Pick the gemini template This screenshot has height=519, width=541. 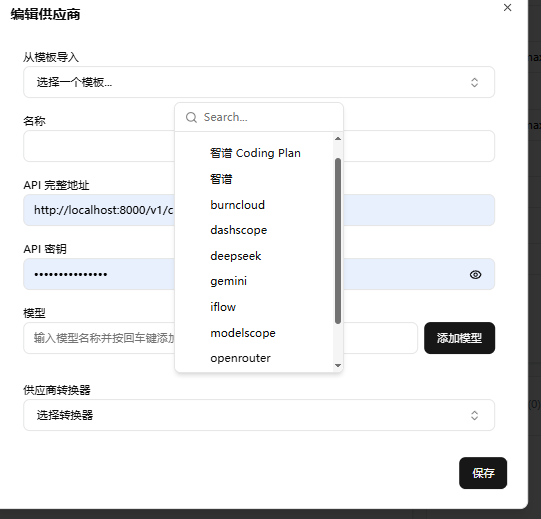pos(255,281)
